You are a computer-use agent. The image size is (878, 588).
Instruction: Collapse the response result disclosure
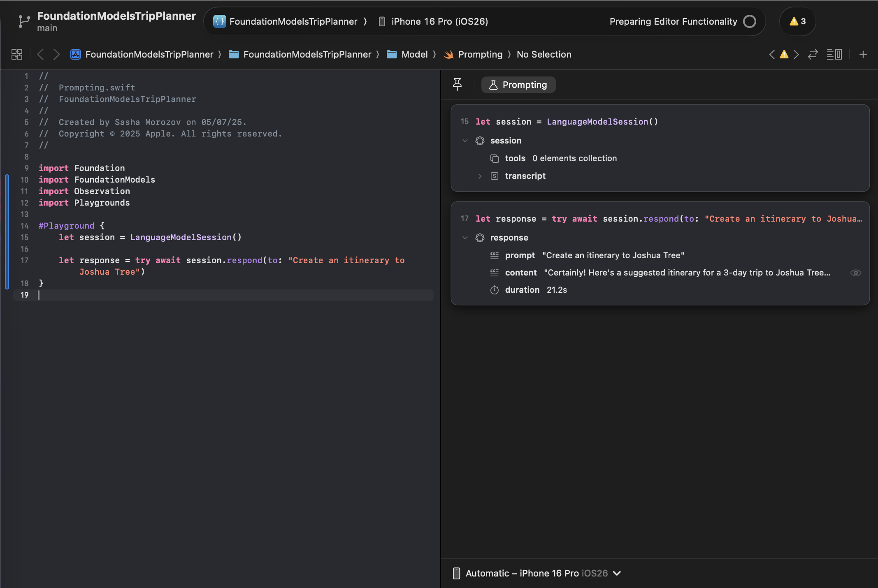coord(465,238)
